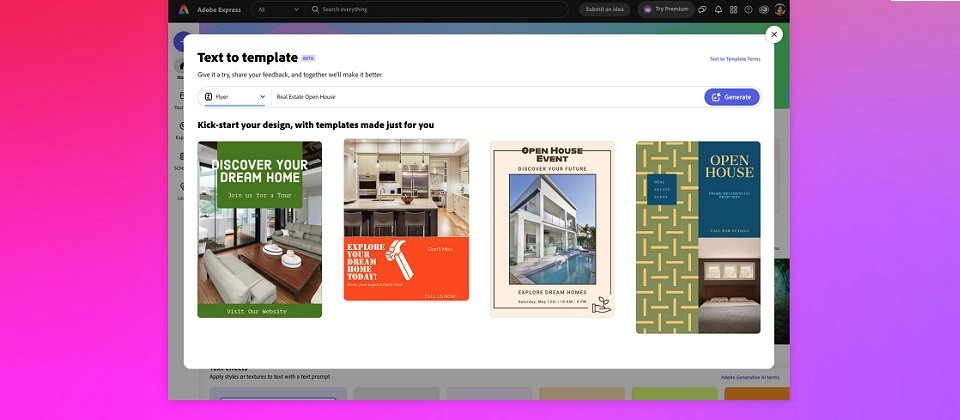Screen dimensions: 960x420
Task: Select the "Discover Your Dream Home" template
Action: point(260,230)
